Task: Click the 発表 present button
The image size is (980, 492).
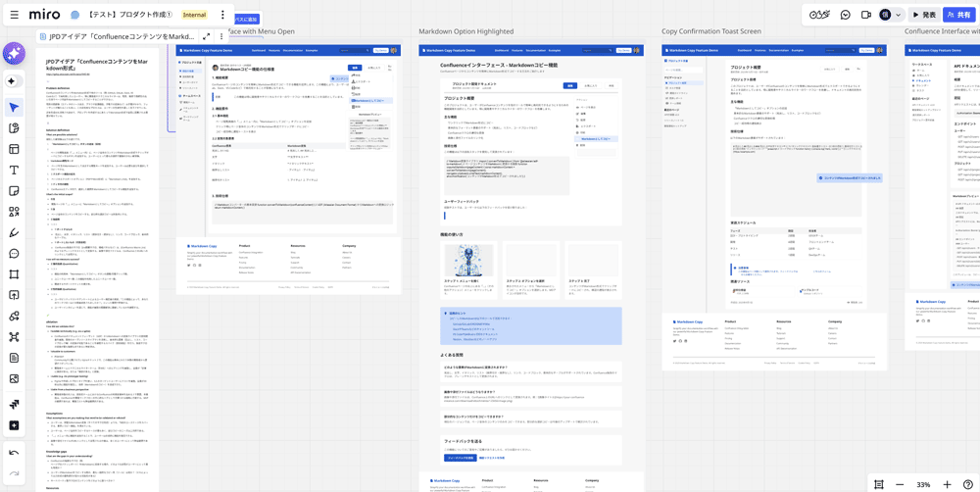Action: [x=923, y=16]
